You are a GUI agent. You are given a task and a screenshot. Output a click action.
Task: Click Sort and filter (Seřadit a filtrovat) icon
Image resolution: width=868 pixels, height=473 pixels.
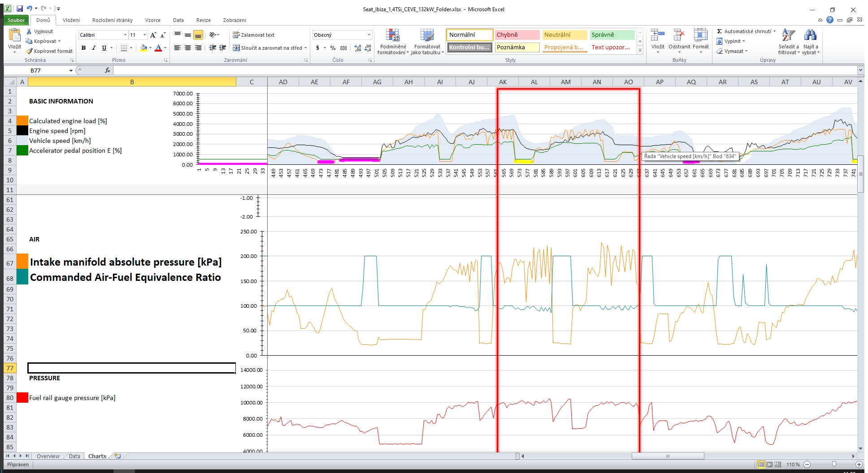789,35
